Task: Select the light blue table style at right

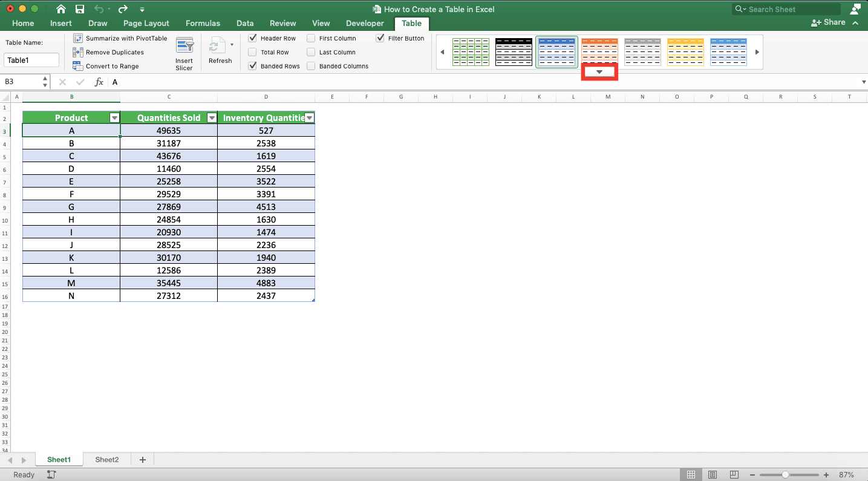Action: coord(728,52)
